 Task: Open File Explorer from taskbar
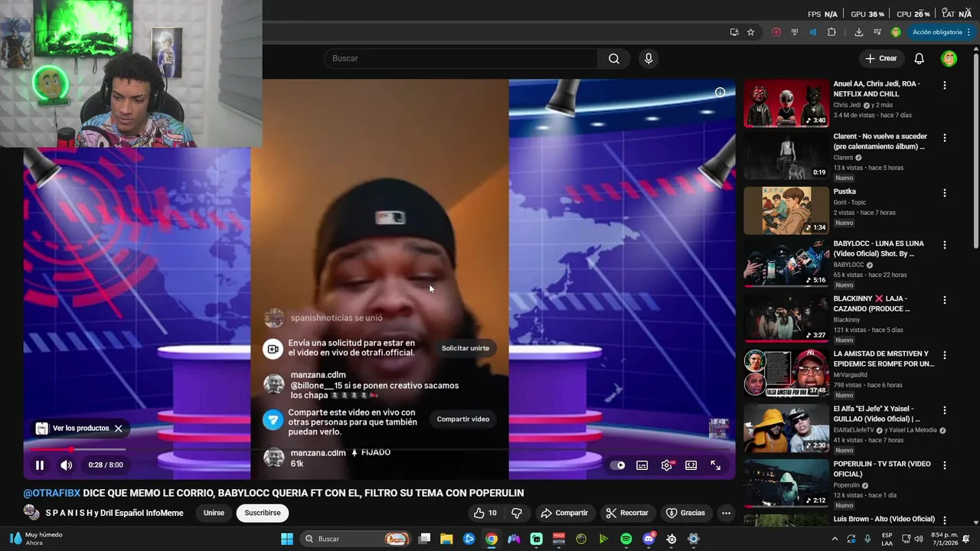pos(446,539)
